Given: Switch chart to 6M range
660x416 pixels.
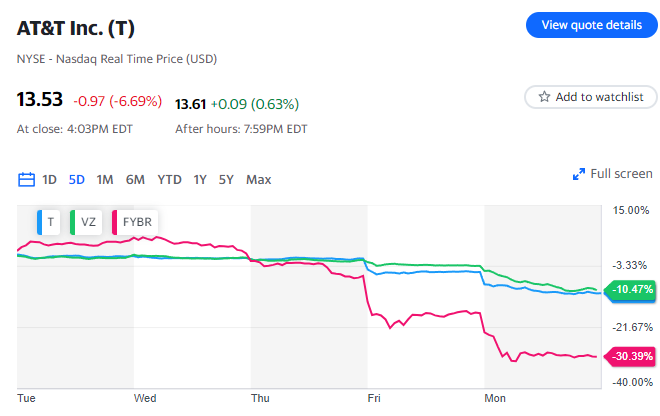Looking at the screenshot, I should pos(135,180).
